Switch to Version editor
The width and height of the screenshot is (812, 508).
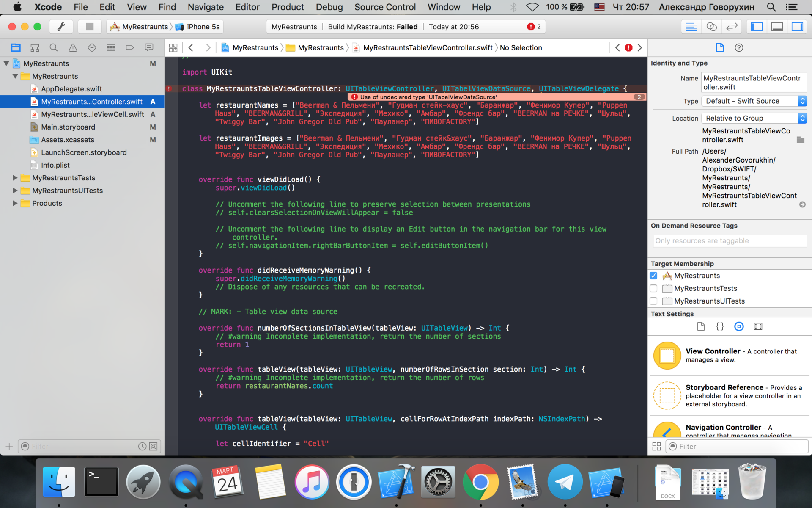[732, 27]
